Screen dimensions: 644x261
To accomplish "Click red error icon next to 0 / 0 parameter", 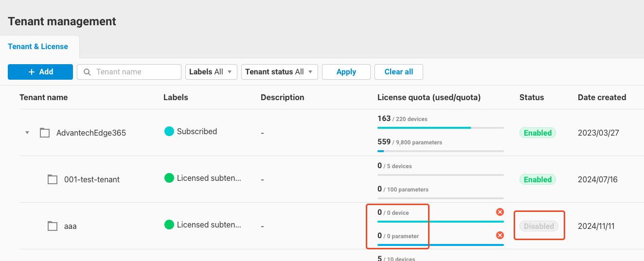I will click(500, 235).
